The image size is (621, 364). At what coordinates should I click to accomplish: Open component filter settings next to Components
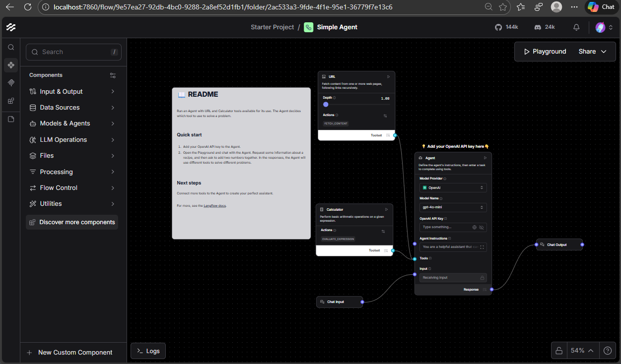[113, 75]
